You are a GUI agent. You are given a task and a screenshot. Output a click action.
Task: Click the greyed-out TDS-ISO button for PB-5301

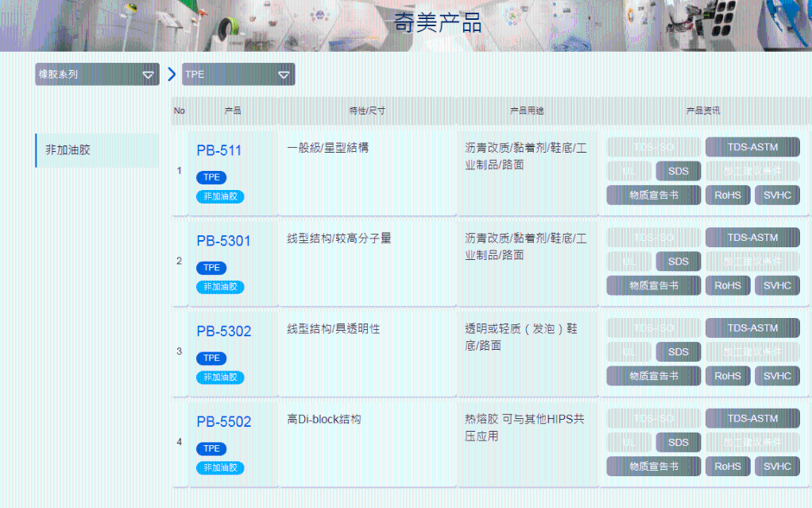(x=654, y=238)
